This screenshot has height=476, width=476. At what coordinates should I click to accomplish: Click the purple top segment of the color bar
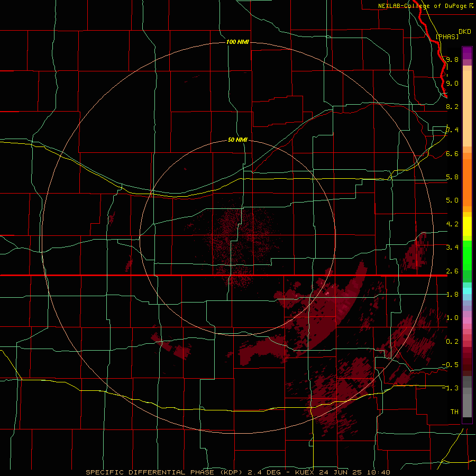(467, 53)
